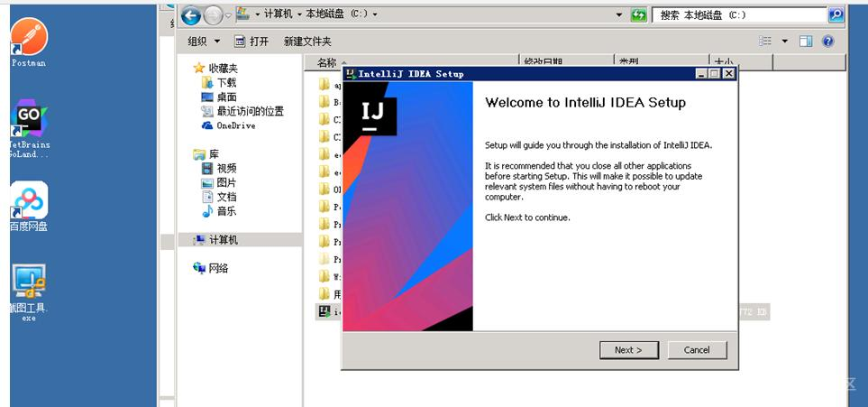Viewport: 868px width, 407px height.
Task: Minimize the IntelliJ IDEA Setup window
Action: pyautogui.click(x=701, y=73)
